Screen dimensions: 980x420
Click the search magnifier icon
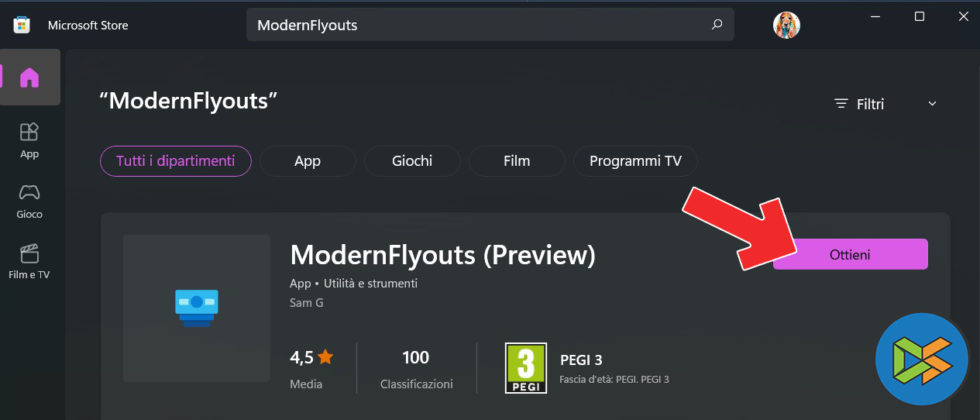(x=717, y=25)
